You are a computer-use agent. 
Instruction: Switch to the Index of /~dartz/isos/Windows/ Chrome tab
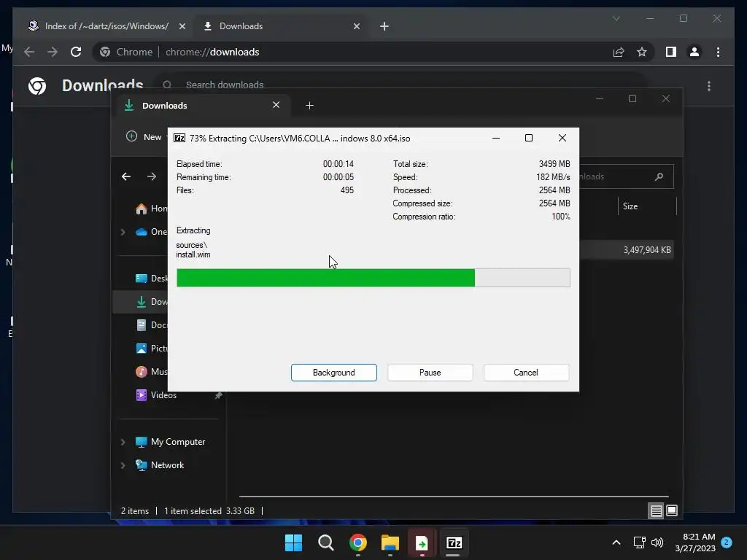pos(107,26)
